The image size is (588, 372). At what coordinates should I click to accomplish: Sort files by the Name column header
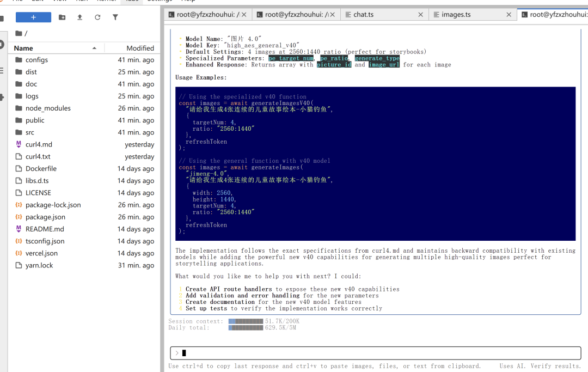54,48
